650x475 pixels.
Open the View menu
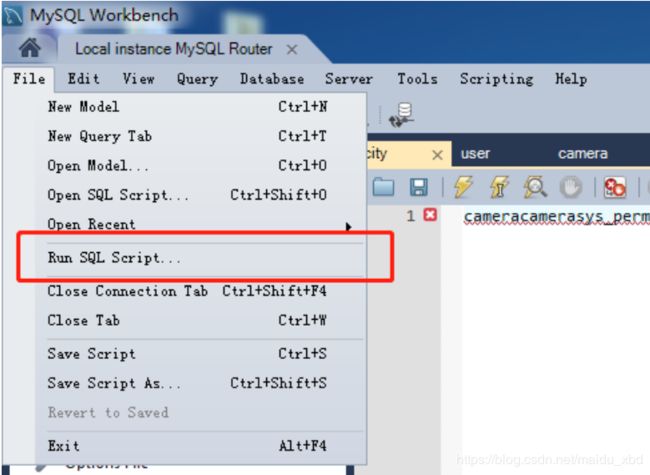click(139, 79)
